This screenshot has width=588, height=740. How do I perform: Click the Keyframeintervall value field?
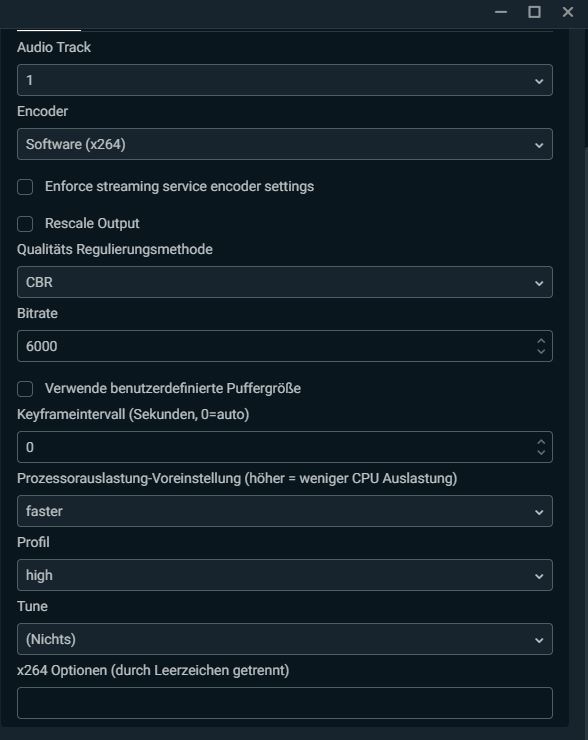pyautogui.click(x=276, y=447)
